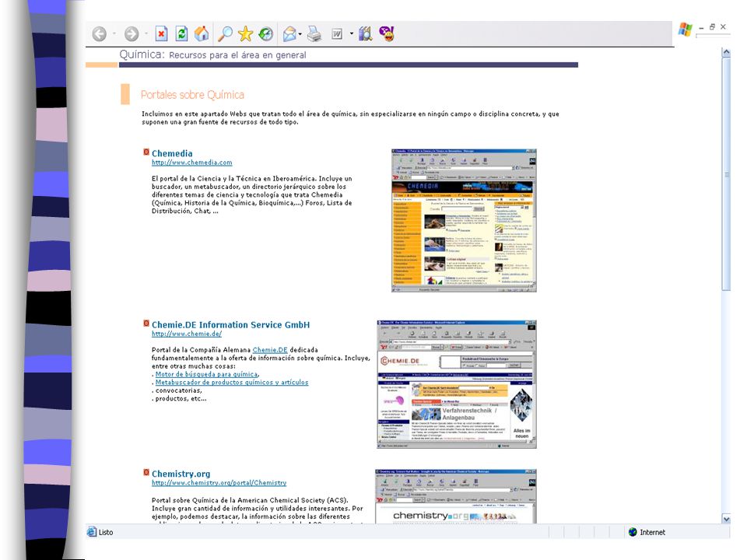Print the page with the printer icon

(x=314, y=33)
